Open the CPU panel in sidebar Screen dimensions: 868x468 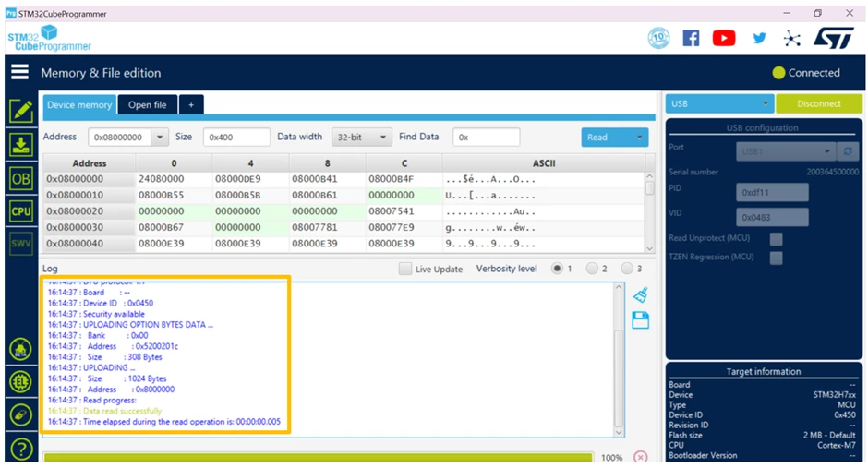(x=21, y=211)
